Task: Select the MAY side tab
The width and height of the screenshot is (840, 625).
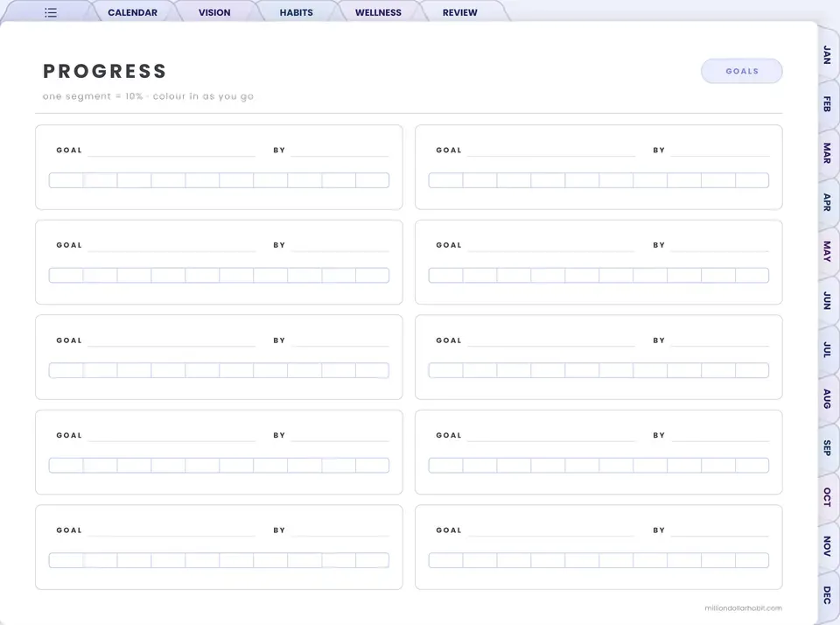Action: point(827,251)
